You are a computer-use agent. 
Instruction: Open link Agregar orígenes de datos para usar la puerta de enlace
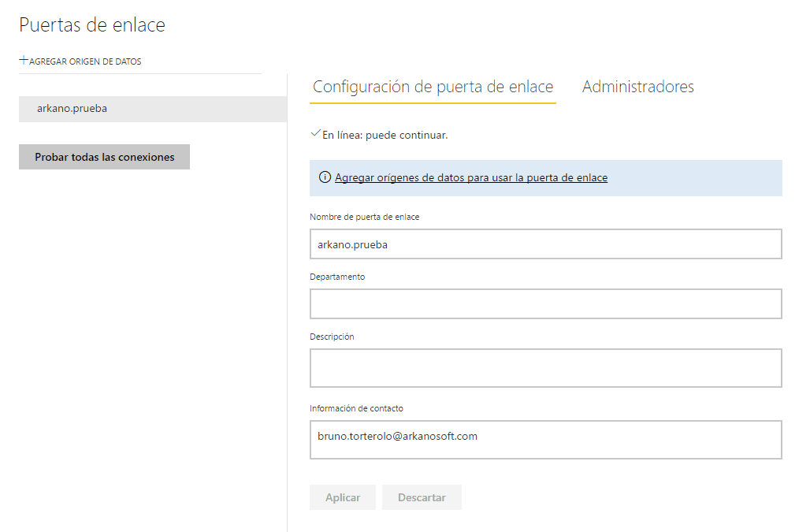[471, 177]
